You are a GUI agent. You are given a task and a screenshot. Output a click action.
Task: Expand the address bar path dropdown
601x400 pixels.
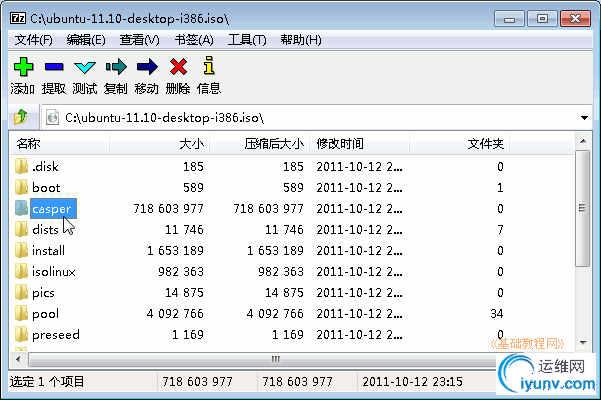(584, 118)
